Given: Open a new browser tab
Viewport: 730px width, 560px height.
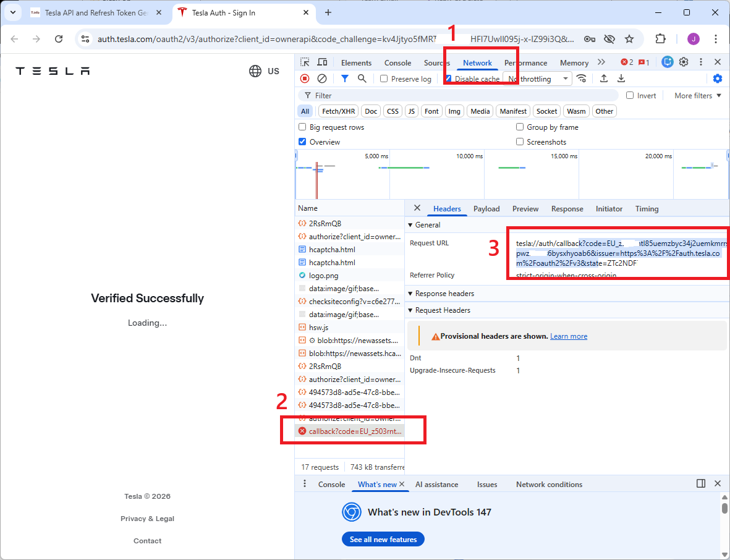Looking at the screenshot, I should coord(328,12).
